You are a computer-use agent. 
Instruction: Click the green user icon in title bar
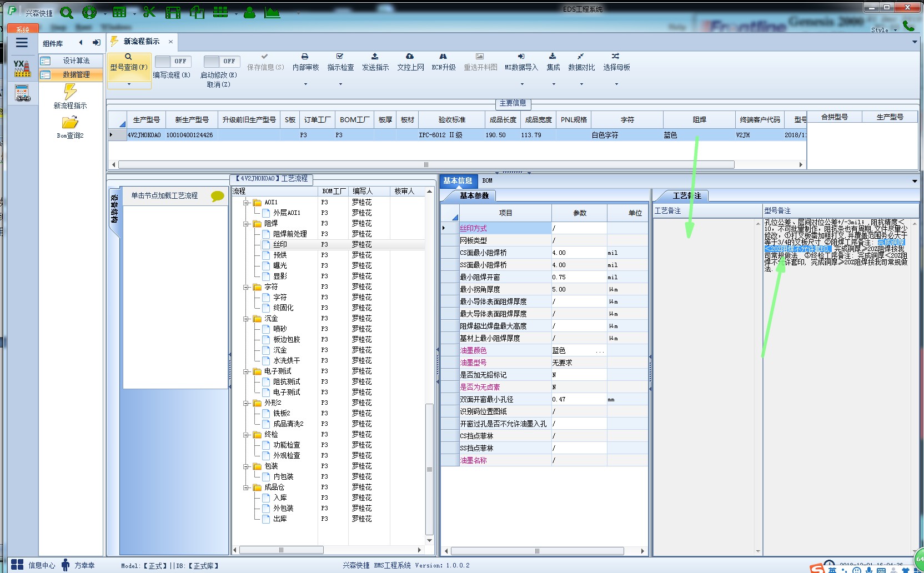pyautogui.click(x=250, y=12)
